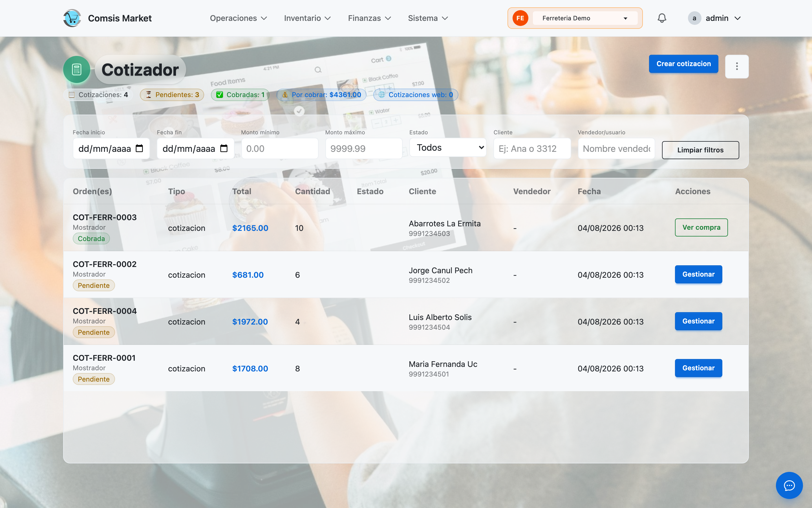Open the Finanzas menu
Screen dimensions: 812x508
click(x=370, y=18)
